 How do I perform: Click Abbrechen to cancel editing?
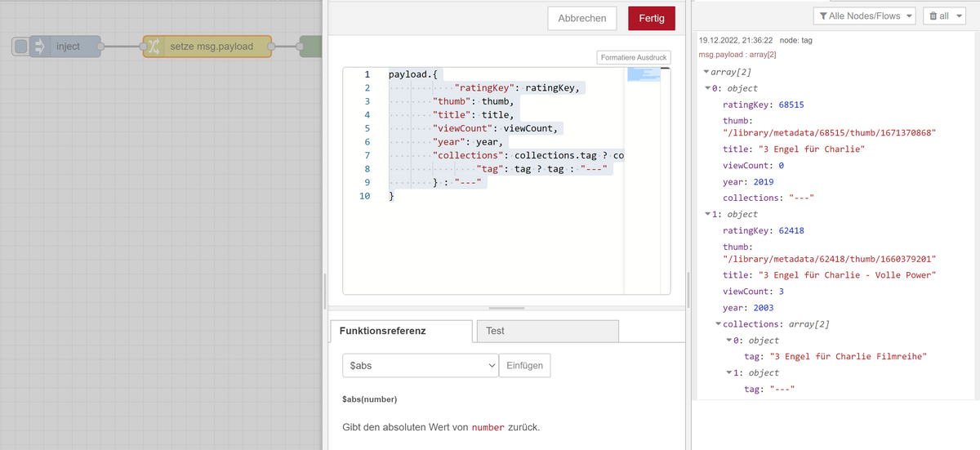pyautogui.click(x=582, y=18)
